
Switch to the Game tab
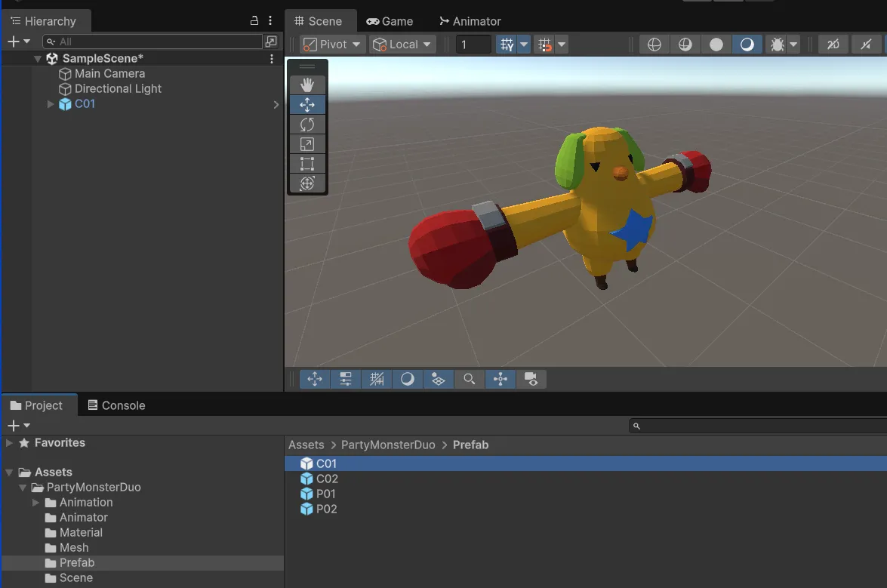(x=390, y=21)
